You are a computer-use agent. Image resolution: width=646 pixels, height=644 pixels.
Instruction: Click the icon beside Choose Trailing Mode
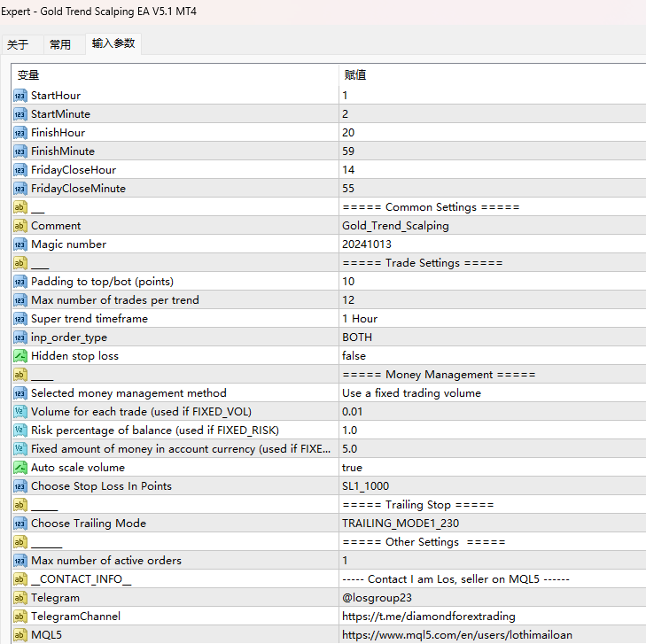point(19,524)
